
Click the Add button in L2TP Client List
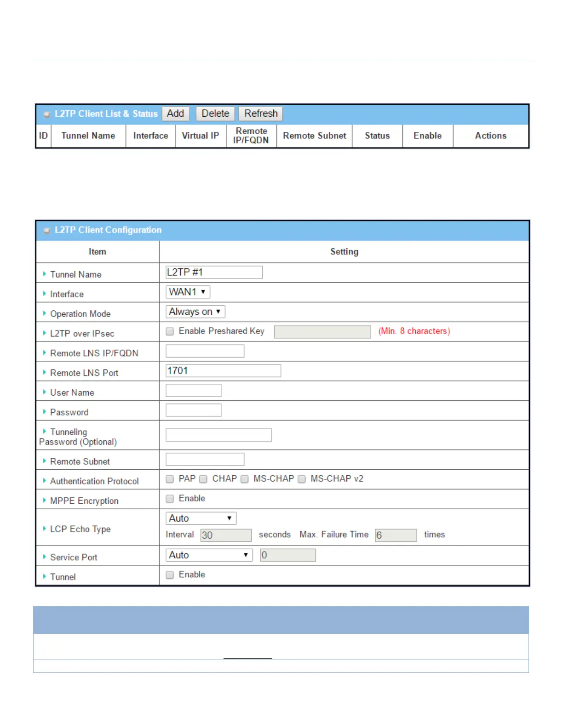(175, 114)
